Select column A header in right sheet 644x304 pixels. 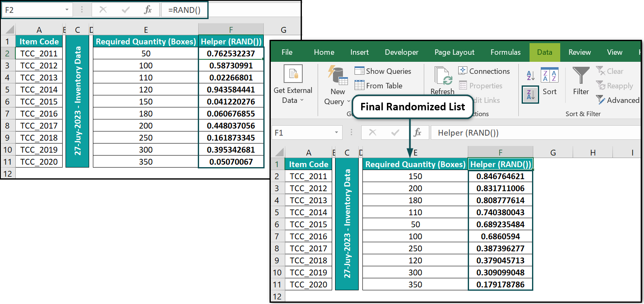pos(309,152)
